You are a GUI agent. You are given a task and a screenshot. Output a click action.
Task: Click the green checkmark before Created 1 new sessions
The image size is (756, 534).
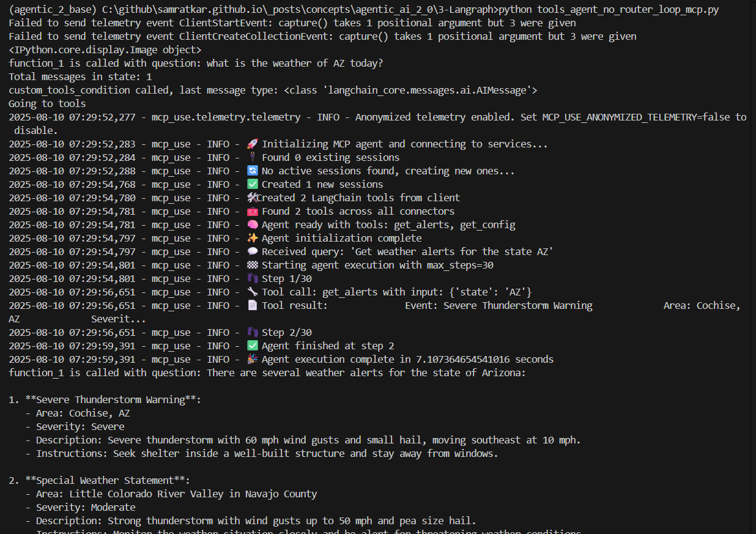tap(252, 185)
